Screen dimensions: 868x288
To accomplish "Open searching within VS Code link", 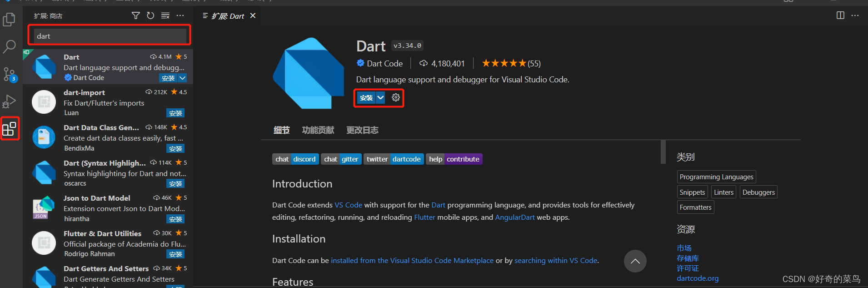I will click(x=556, y=261).
